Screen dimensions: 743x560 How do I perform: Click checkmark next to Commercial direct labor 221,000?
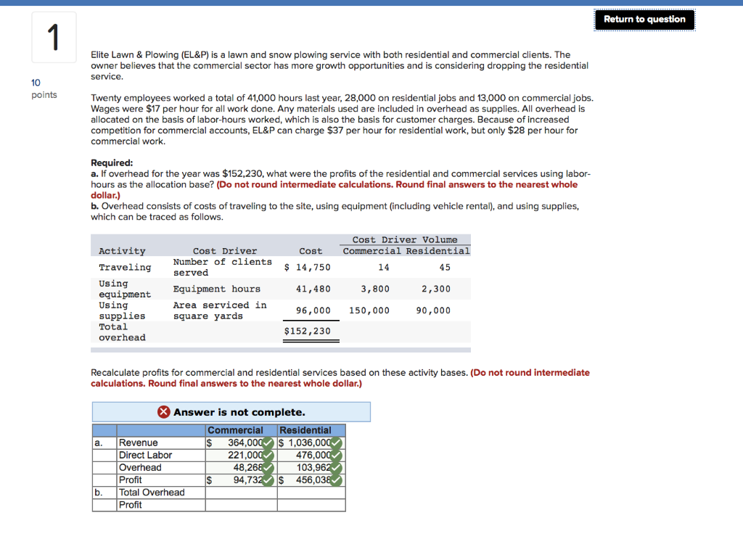268,456
